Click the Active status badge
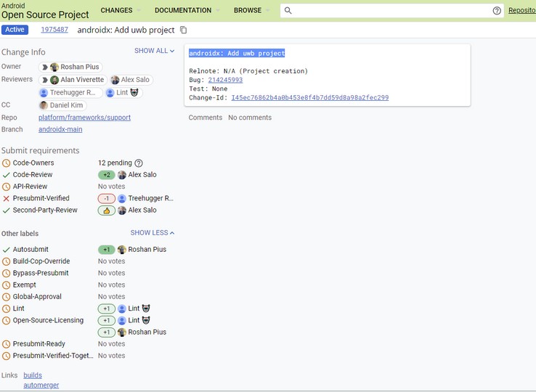536x392 pixels. pos(15,30)
